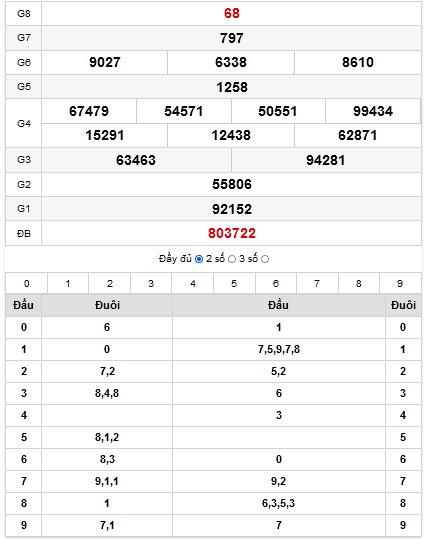424x539 pixels.
Task: Click the "9,2" cell
Action: pos(279,481)
